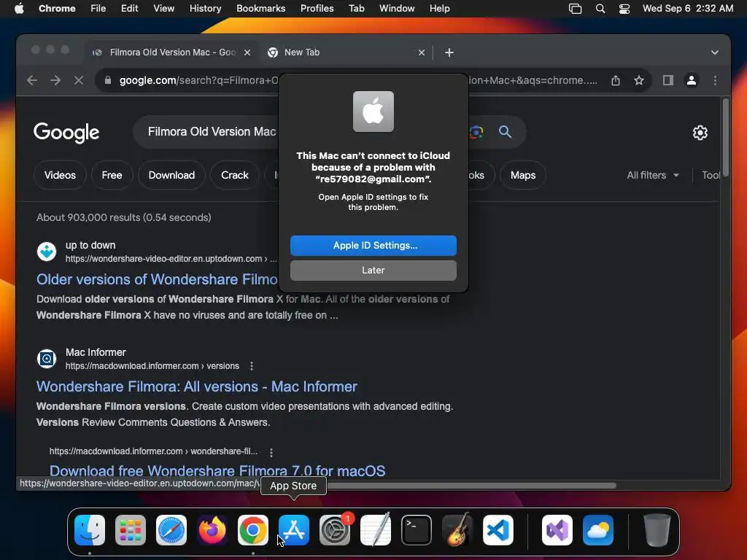The height and width of the screenshot is (560, 747).
Task: Click the Chrome icon in the Dock
Action: tap(253, 530)
